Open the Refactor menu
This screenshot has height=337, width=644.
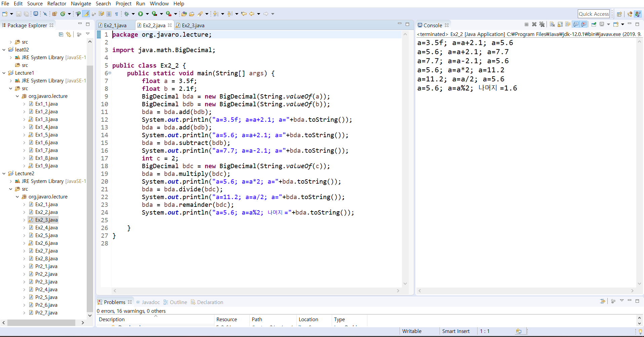point(57,4)
